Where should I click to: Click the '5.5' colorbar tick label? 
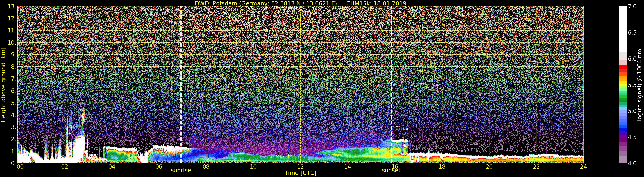632,85
